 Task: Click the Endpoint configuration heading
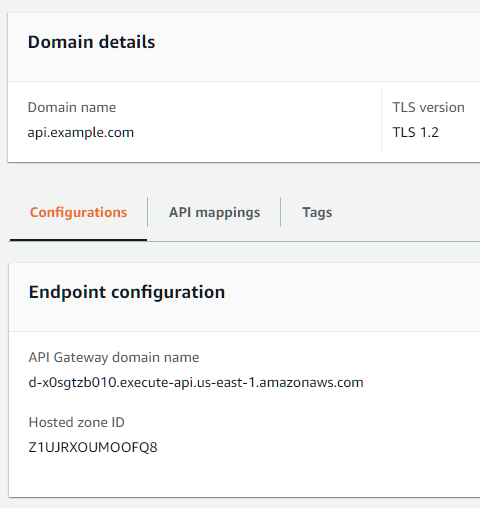pos(127,293)
